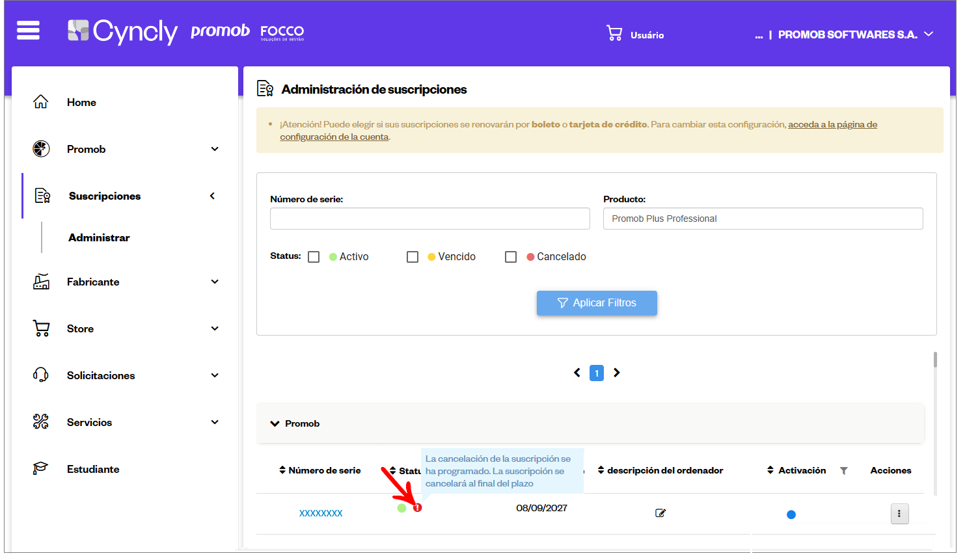Image resolution: width=965 pixels, height=560 pixels.
Task: Expand the Servicios submenu chevron
Action: pos(215,422)
